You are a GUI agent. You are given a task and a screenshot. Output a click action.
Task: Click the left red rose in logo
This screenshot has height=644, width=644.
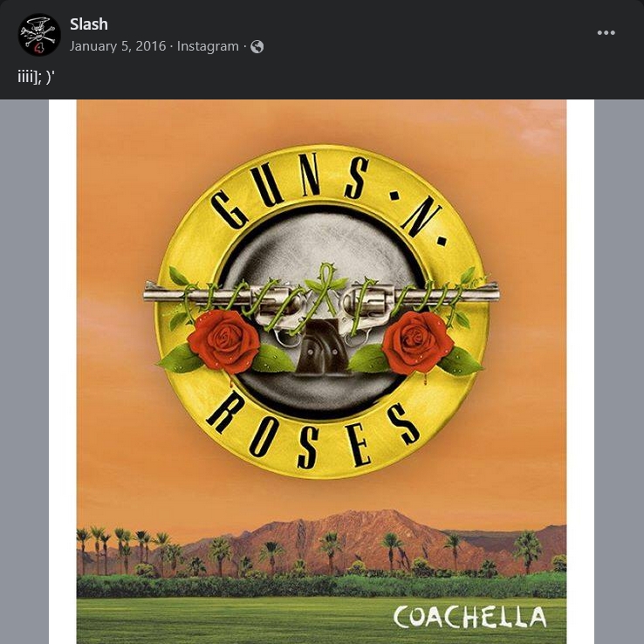pos(224,342)
